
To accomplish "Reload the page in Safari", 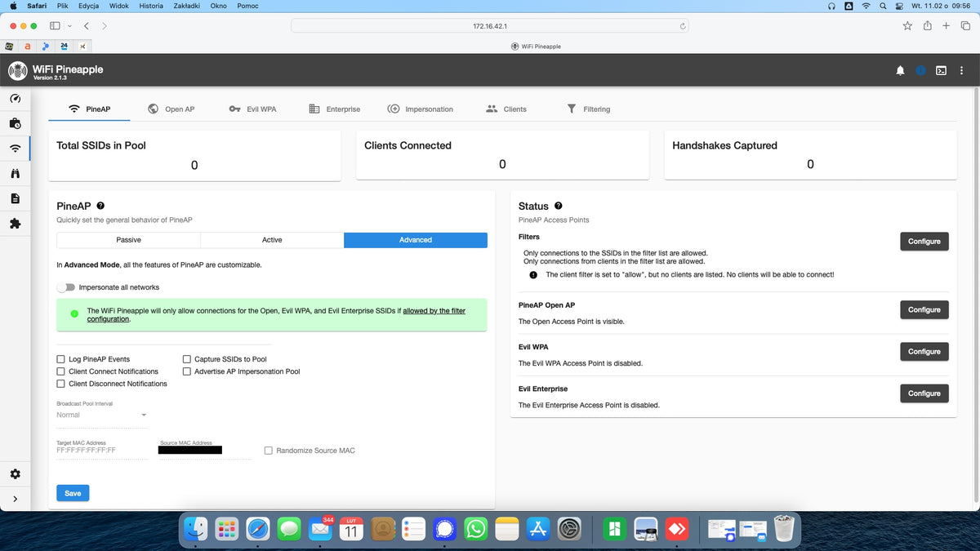I will 683,26.
